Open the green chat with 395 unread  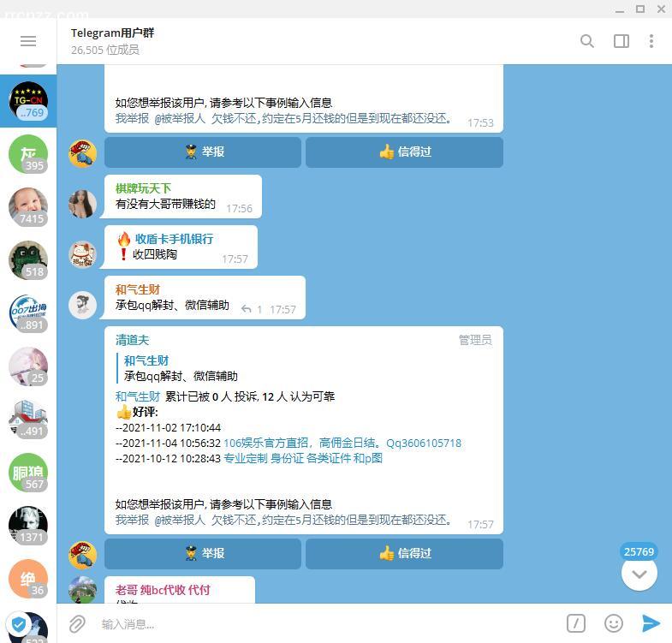pyautogui.click(x=28, y=154)
